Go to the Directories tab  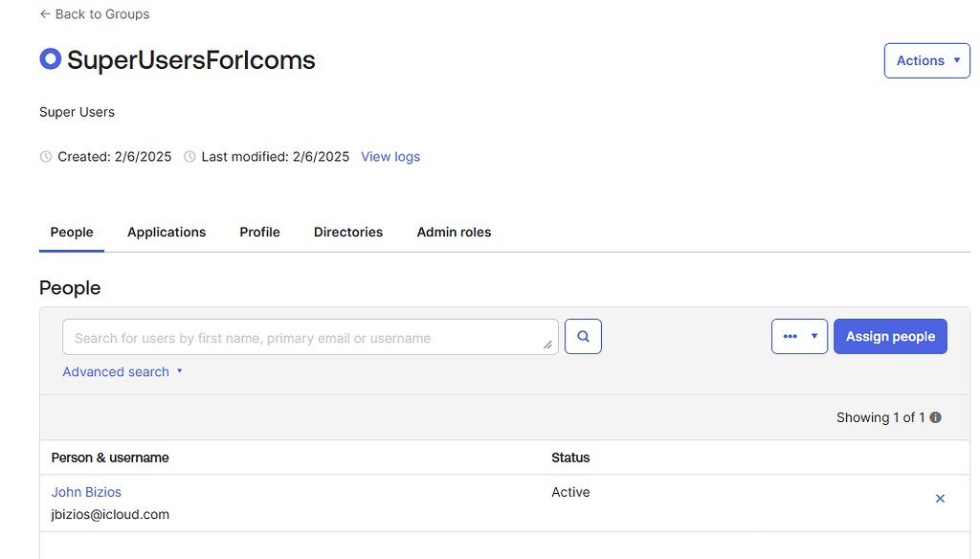[x=348, y=233]
